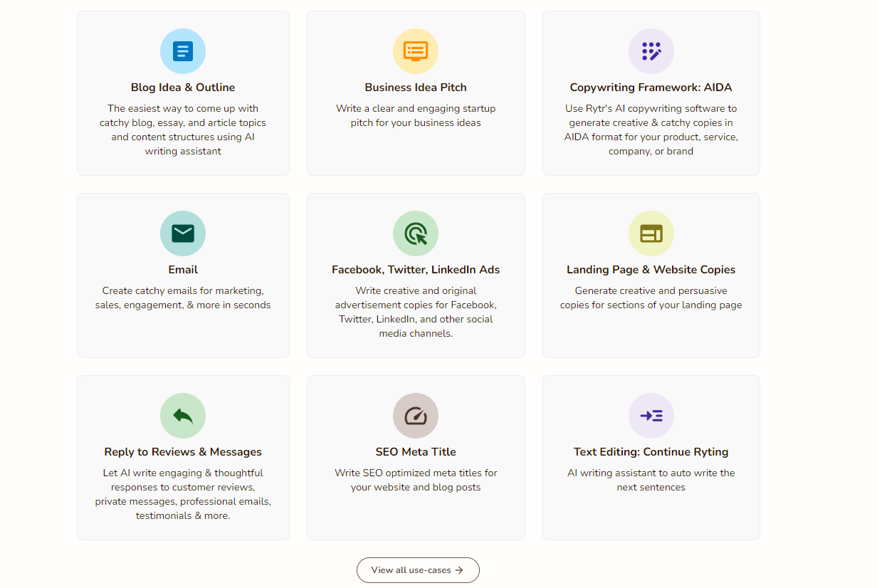Viewport: 877px width, 588px height.
Task: Click the Continue Ryting indent icon
Action: (651, 416)
